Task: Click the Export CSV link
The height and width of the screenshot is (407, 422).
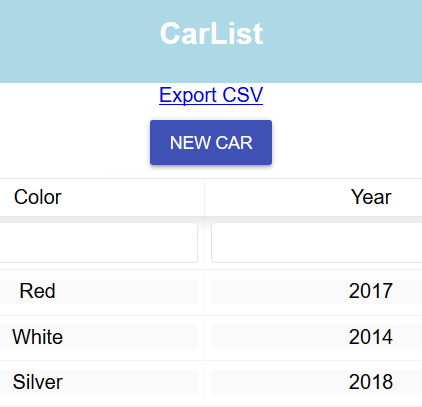Action: (211, 95)
